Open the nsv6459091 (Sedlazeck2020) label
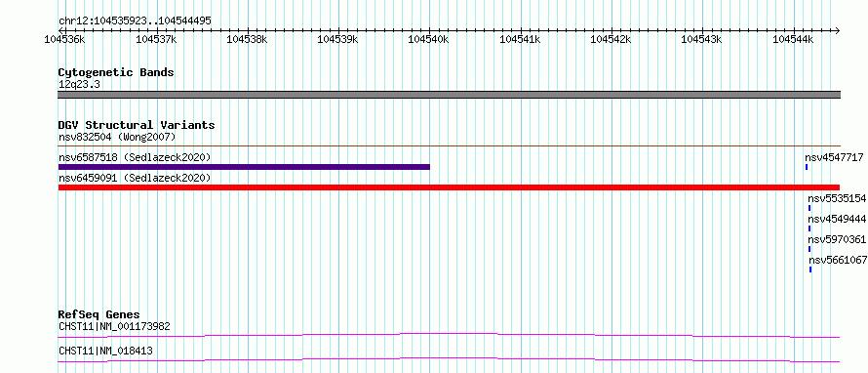Screen dimensions: 868x373 (x=135, y=178)
